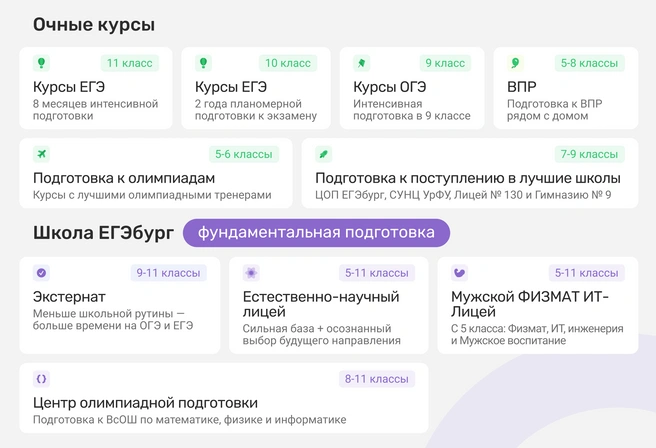Click the фундаментальная подготовка purple pill
Image resolution: width=656 pixels, height=448 pixels.
click(x=316, y=233)
